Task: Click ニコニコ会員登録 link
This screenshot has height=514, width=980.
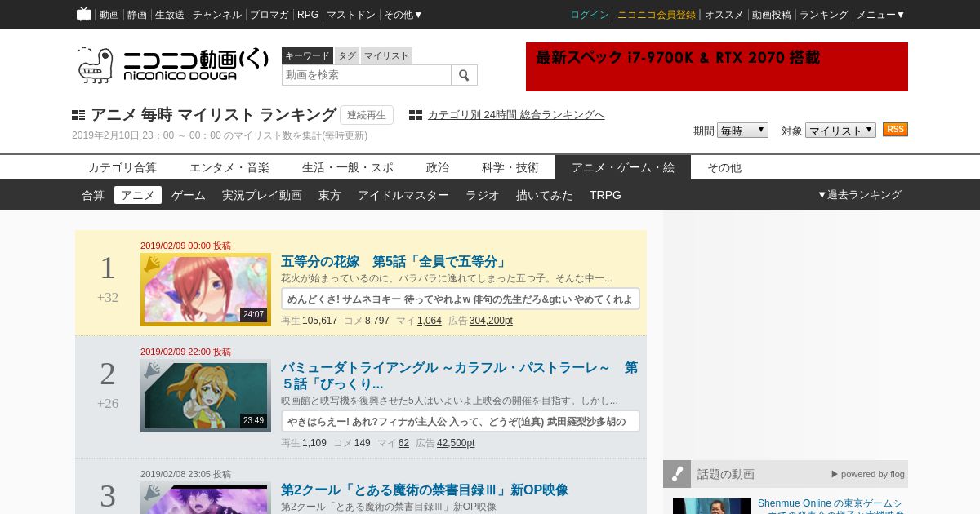Action: pos(657,15)
